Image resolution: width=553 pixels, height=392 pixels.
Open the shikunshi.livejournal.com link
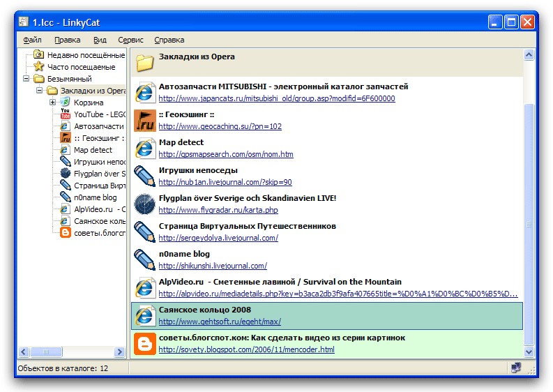click(x=213, y=266)
